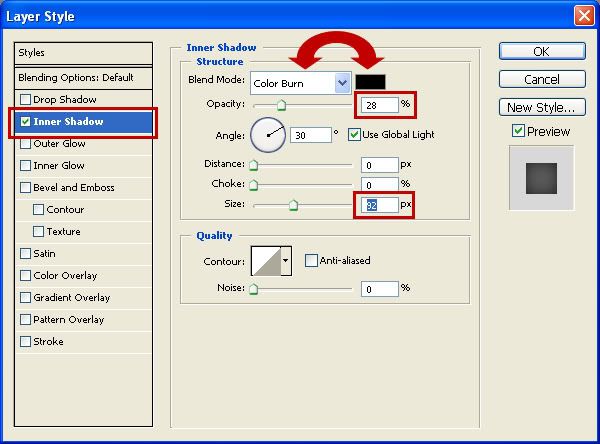This screenshot has height=444, width=600.
Task: Focus the Opacity percent field
Action: tap(380, 105)
